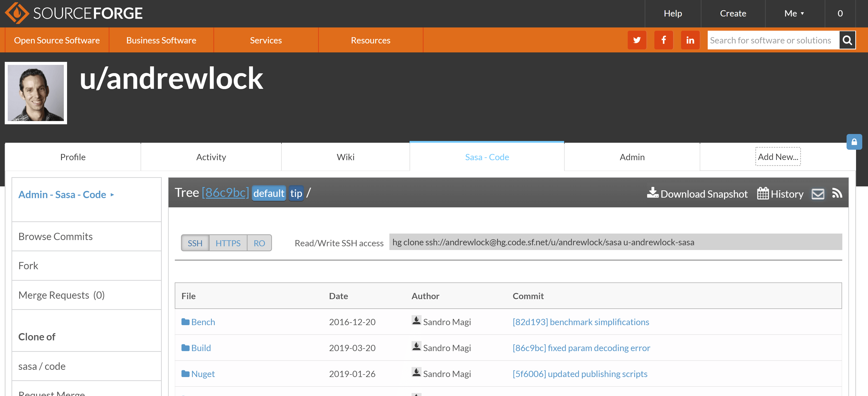Click author avatar icon in Nuget row
Screen dimensions: 868x396
click(416, 372)
